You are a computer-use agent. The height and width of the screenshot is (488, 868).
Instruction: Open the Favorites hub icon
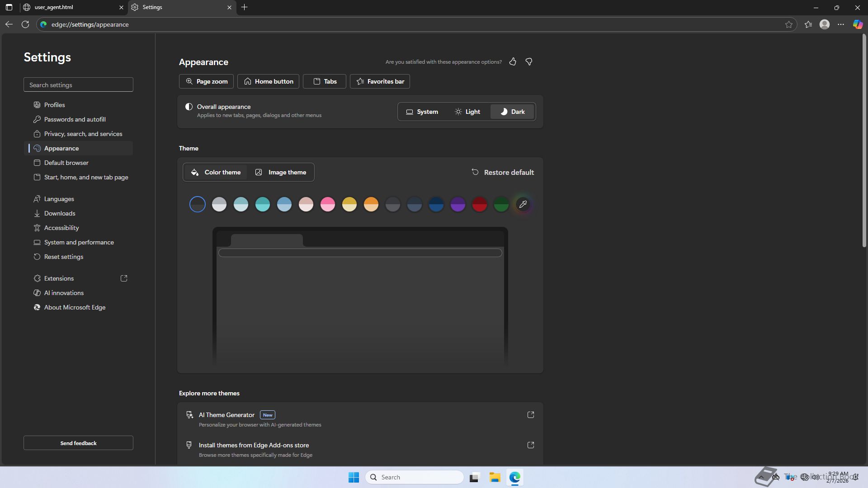[x=808, y=24]
